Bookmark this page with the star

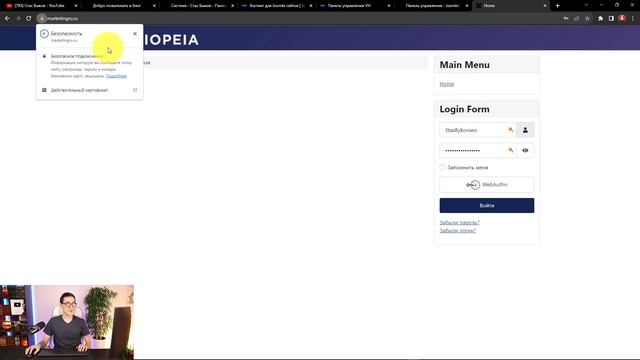point(587,18)
